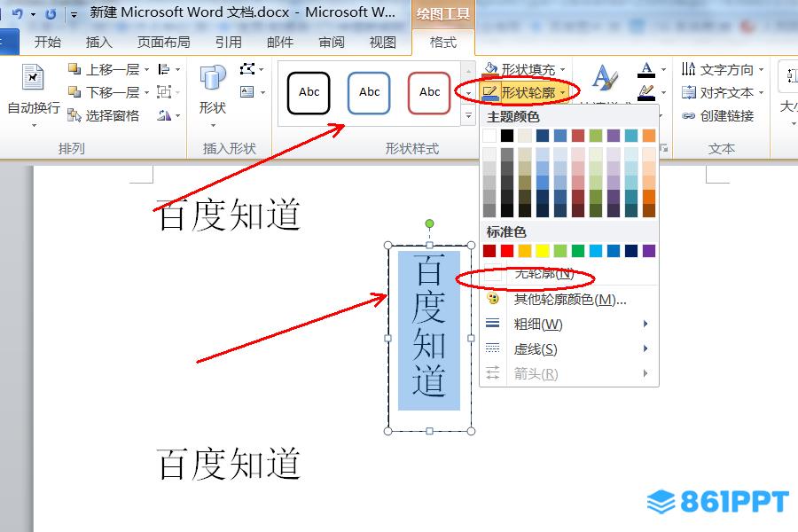Click the edit shape icon

click(247, 69)
